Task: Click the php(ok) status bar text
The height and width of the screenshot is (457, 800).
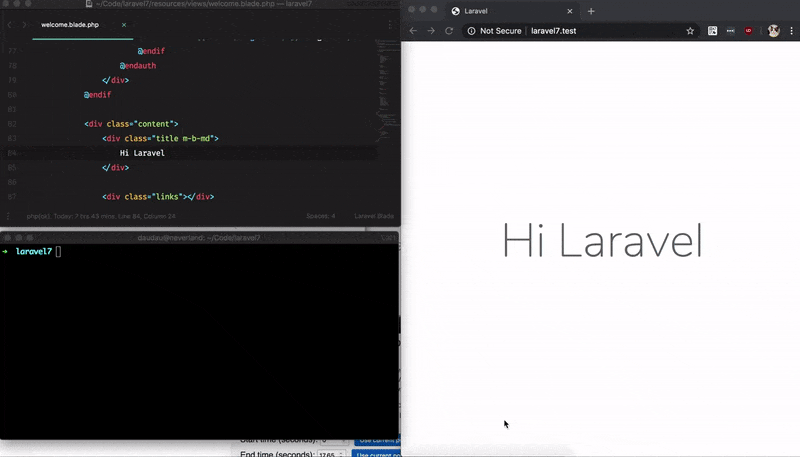Action: [101, 216]
